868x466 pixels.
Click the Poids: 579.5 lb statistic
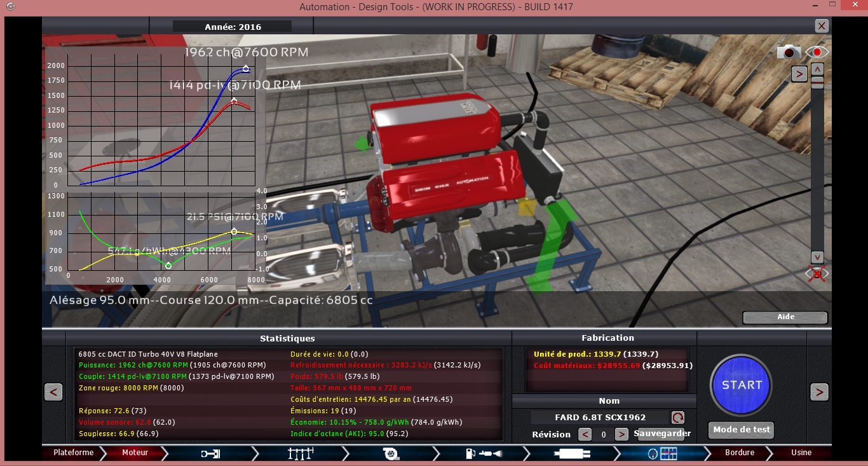pos(335,376)
